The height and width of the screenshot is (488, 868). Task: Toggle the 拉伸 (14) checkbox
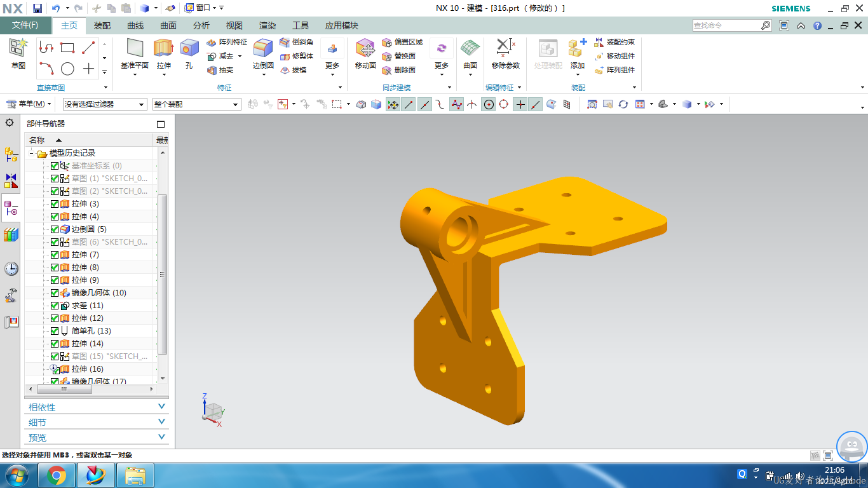[x=55, y=344]
